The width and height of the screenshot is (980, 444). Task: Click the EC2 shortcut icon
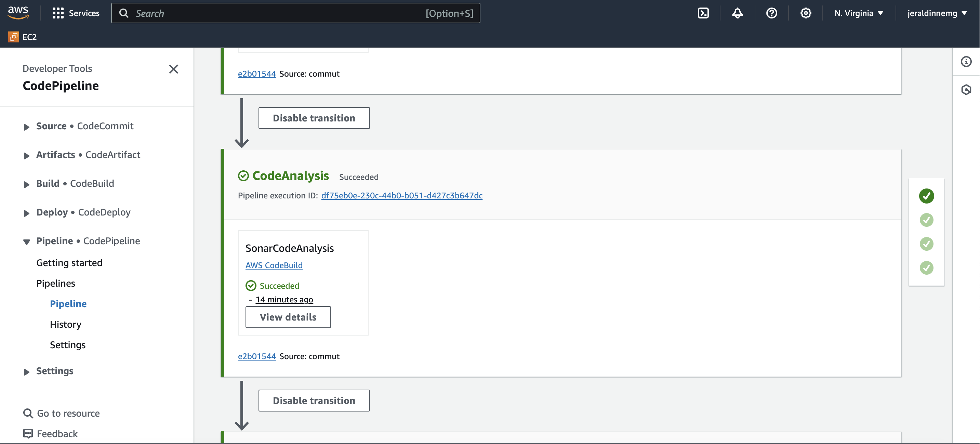(14, 37)
